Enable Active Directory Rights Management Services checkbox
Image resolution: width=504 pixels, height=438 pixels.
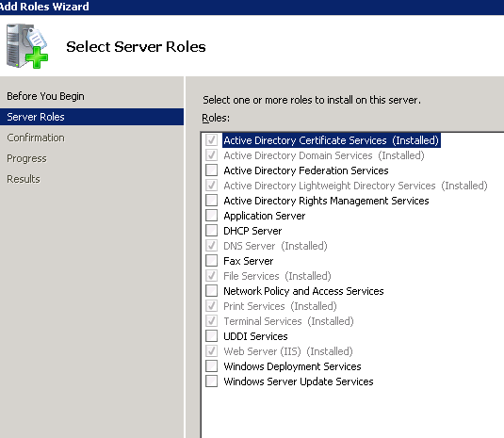[212, 201]
